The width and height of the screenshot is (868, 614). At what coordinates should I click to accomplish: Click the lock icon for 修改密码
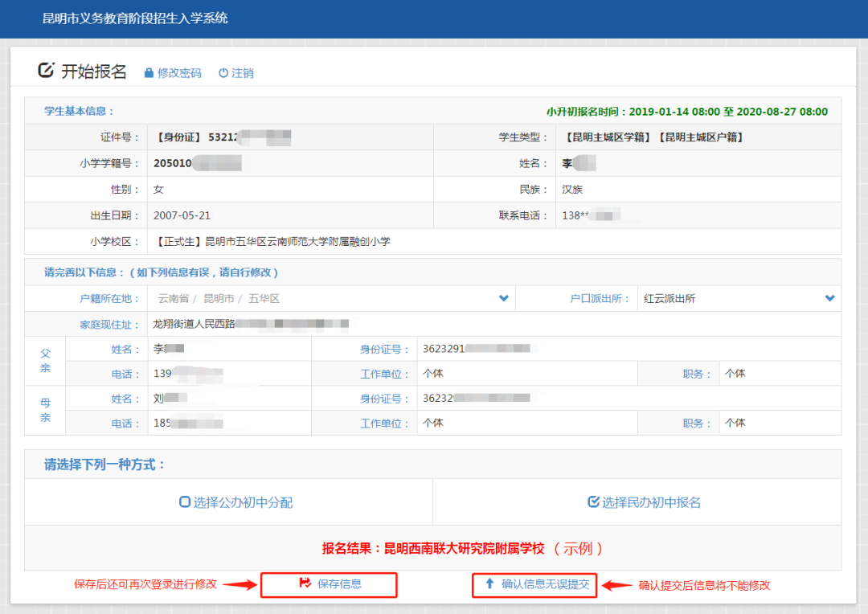click(x=149, y=73)
